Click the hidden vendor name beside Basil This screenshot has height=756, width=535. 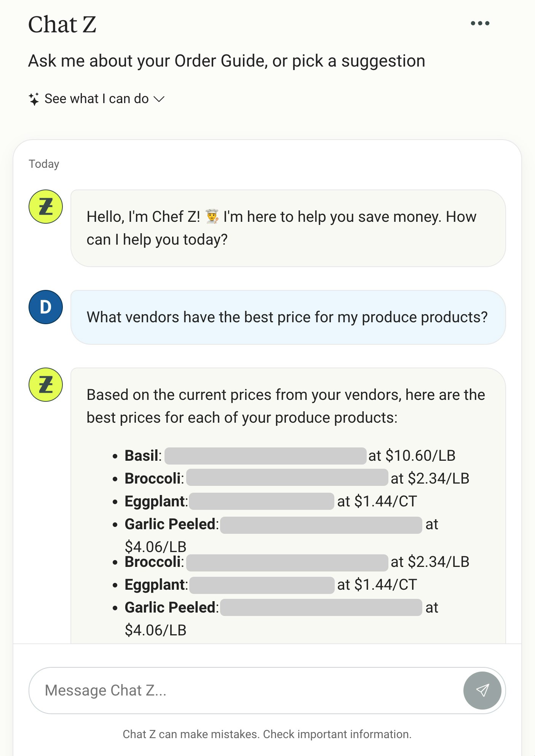[x=265, y=456]
